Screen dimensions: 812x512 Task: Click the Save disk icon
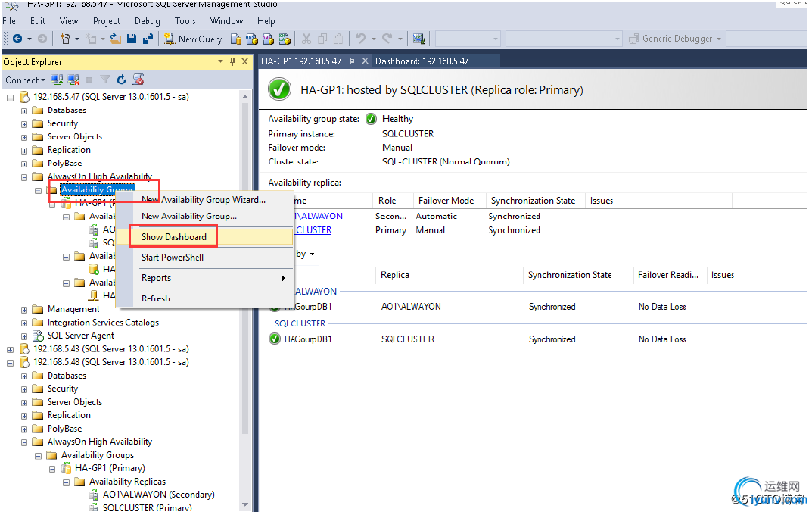point(132,39)
